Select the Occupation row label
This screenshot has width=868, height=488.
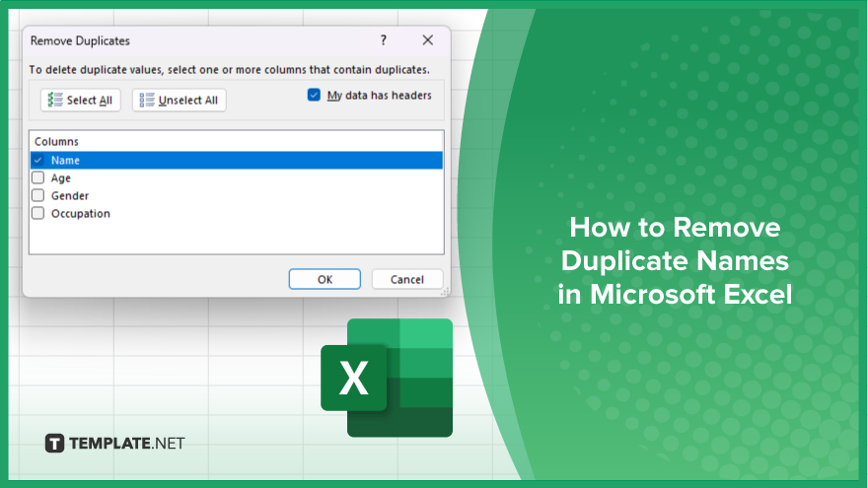pos(81,214)
